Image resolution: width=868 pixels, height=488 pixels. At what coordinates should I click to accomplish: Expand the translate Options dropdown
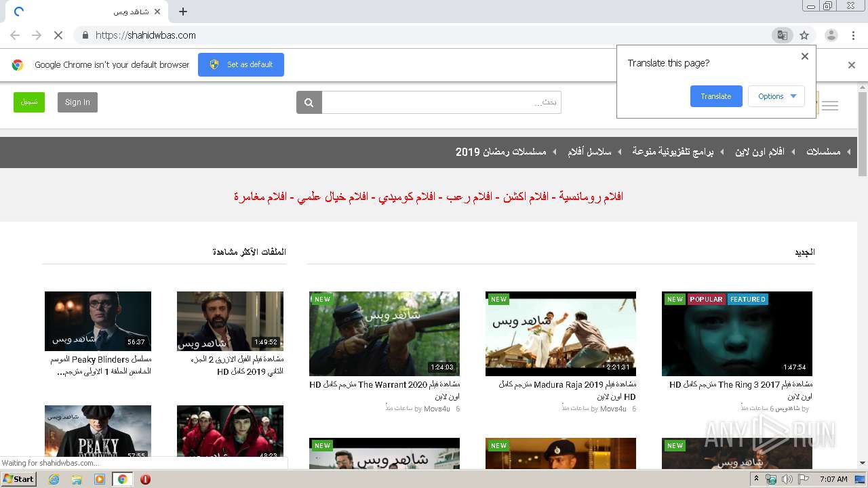(x=776, y=96)
